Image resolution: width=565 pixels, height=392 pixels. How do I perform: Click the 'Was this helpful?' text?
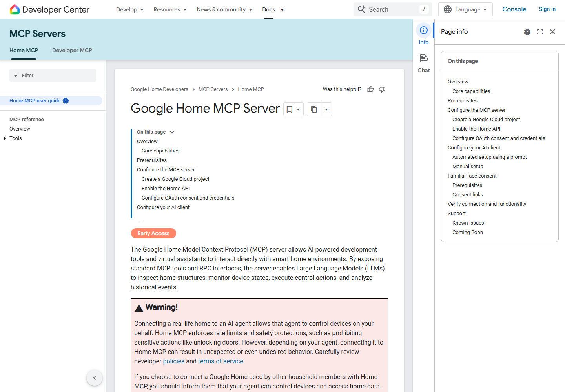click(342, 89)
